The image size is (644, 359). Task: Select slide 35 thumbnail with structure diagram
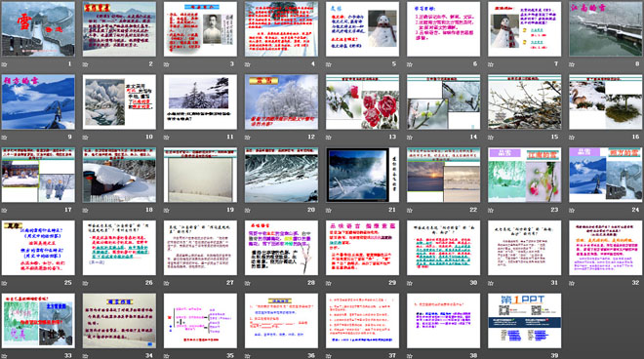click(200, 321)
